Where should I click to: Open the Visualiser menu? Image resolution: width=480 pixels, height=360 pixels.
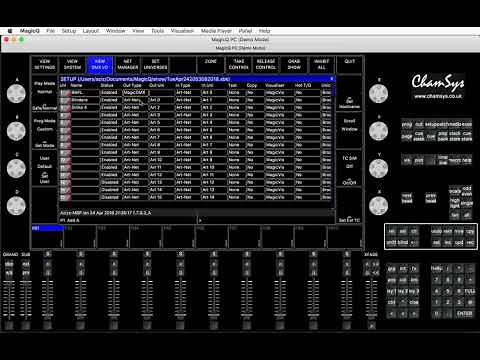[x=182, y=31]
